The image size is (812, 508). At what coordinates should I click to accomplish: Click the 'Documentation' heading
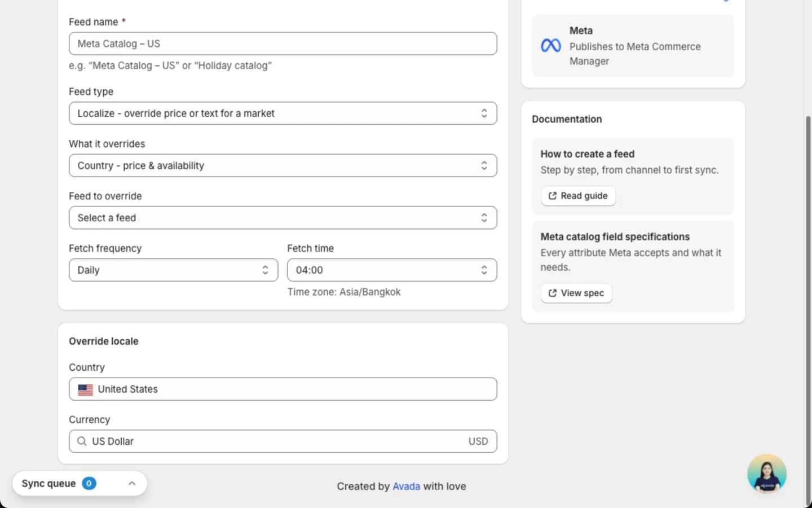coord(567,119)
